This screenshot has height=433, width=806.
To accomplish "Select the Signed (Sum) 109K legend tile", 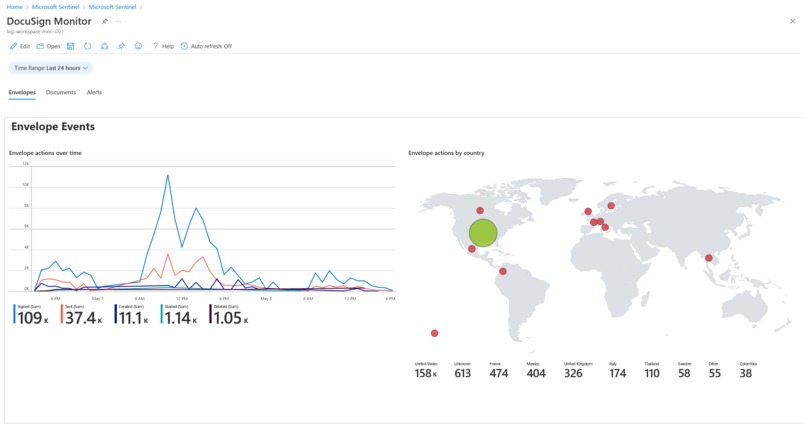I will tap(31, 315).
